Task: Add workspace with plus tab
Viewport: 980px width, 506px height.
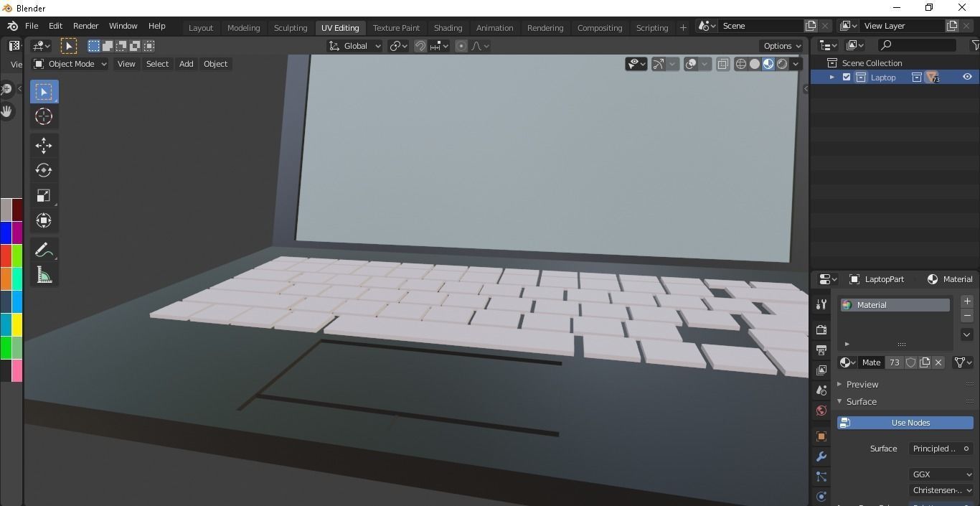Action: [683, 28]
